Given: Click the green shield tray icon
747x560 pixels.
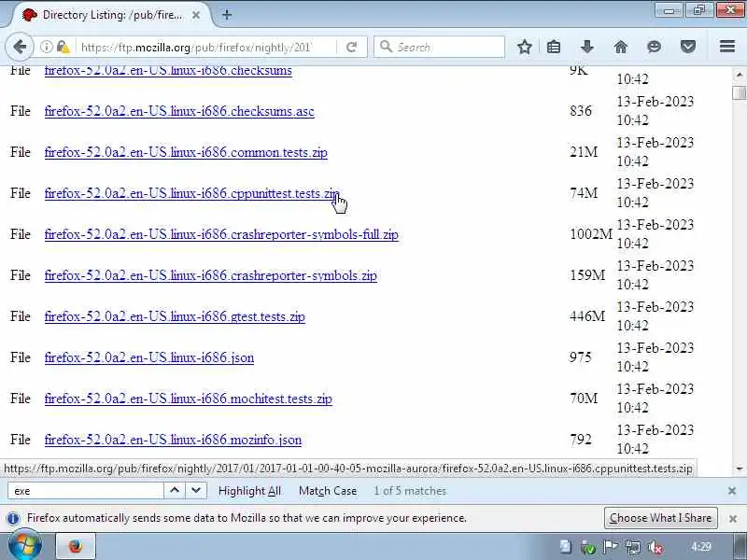Looking at the screenshot, I should tap(588, 548).
